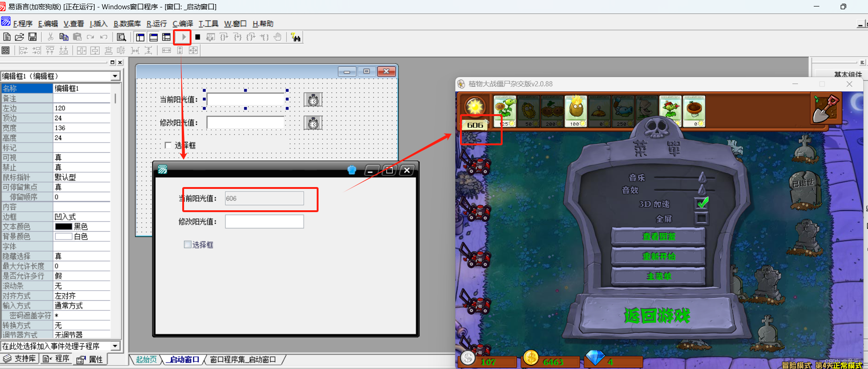Pick the seed card costing 125 sun
The image size is (868, 369).
click(504, 111)
